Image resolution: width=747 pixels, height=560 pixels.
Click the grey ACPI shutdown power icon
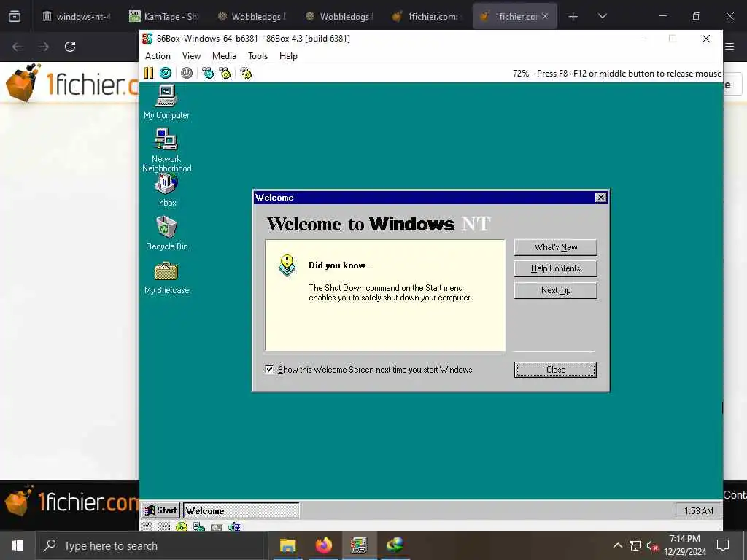click(187, 73)
